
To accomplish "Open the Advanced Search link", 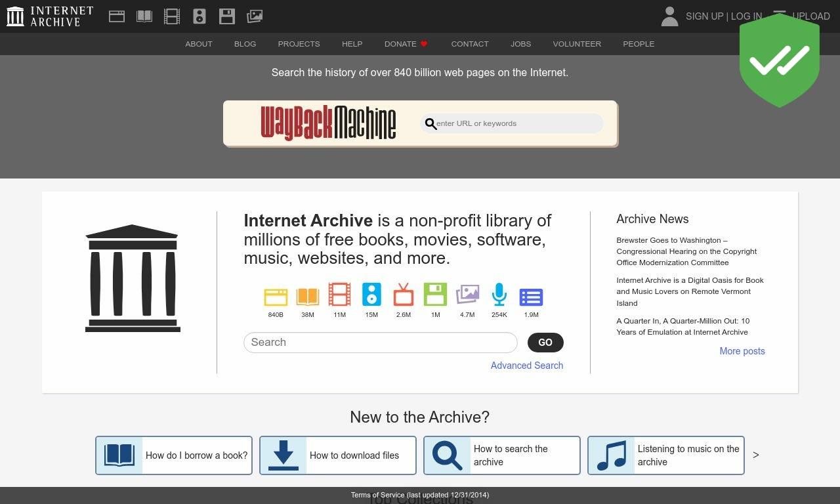I will point(527,366).
